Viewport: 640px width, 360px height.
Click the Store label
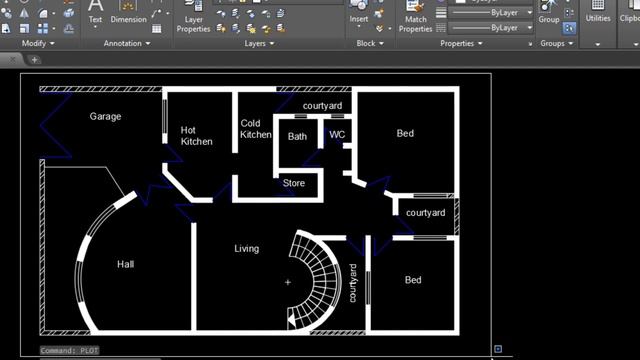294,183
